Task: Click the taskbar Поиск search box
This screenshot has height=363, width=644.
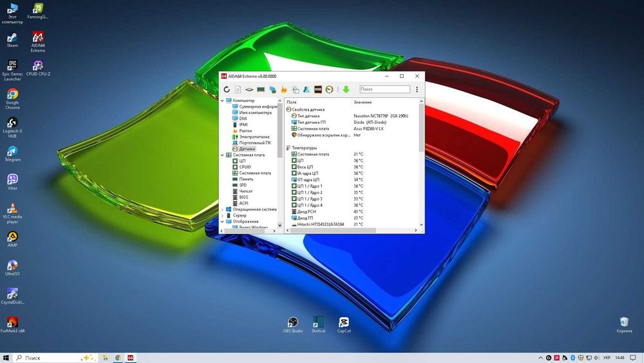Action: point(56,358)
